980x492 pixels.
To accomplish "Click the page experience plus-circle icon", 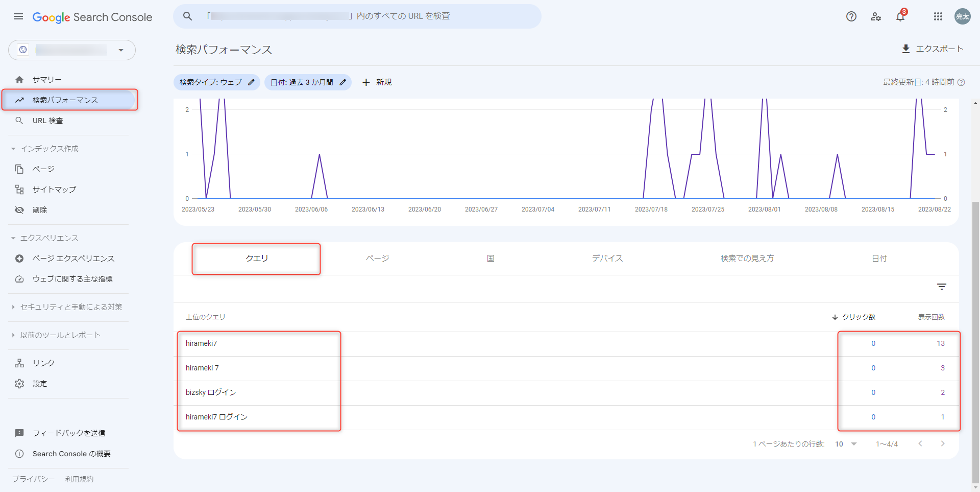I will (x=19, y=259).
